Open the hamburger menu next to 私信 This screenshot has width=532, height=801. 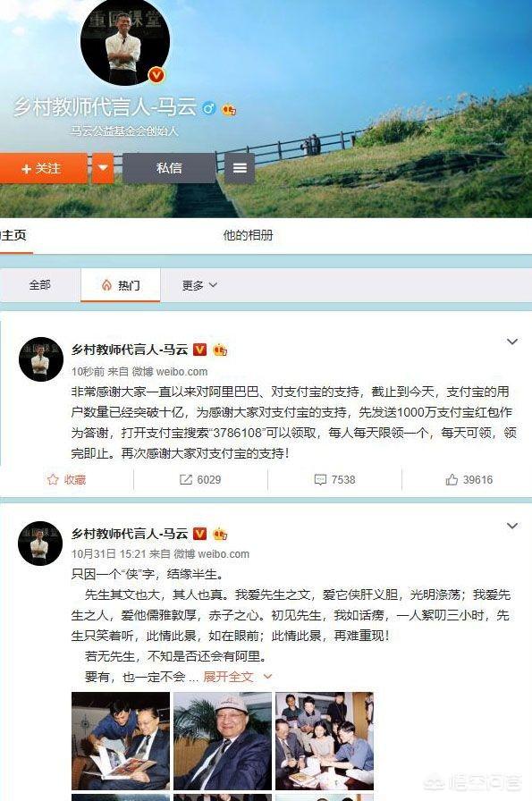[240, 168]
